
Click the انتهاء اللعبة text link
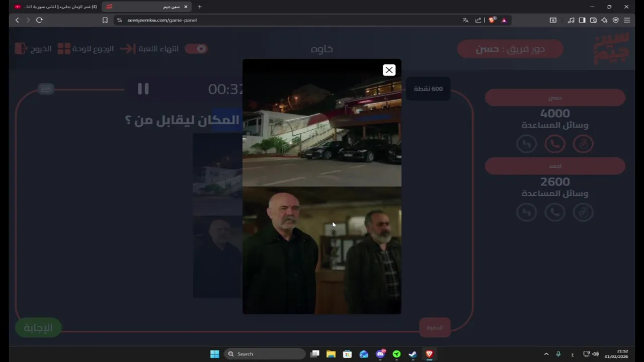158,49
